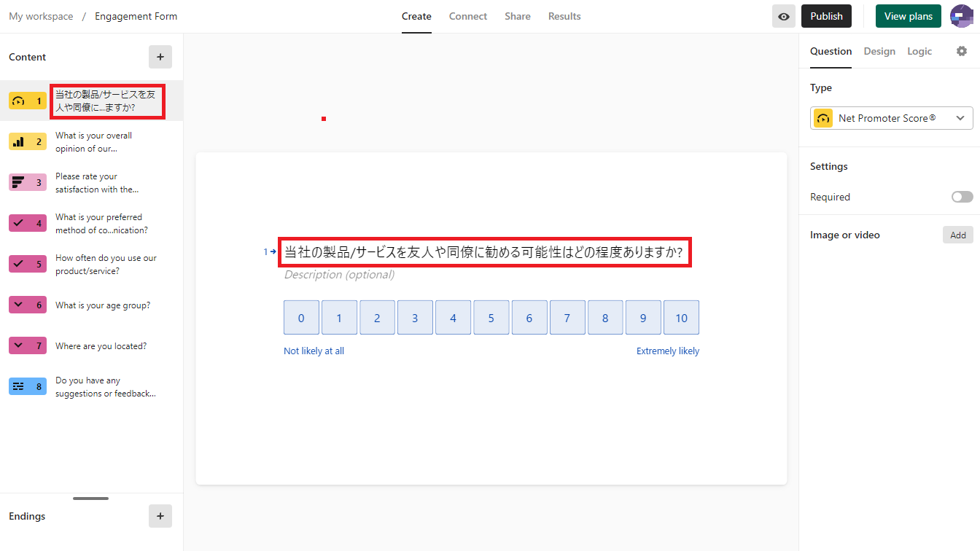Select rating 0 on the NPS scale
The height and width of the screenshot is (551, 980).
coord(301,318)
